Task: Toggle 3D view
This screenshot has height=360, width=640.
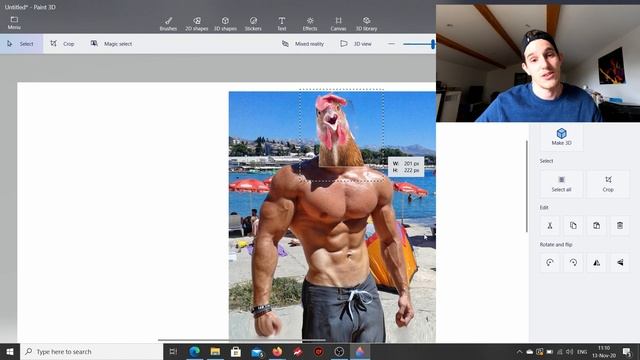Action: (x=356, y=44)
